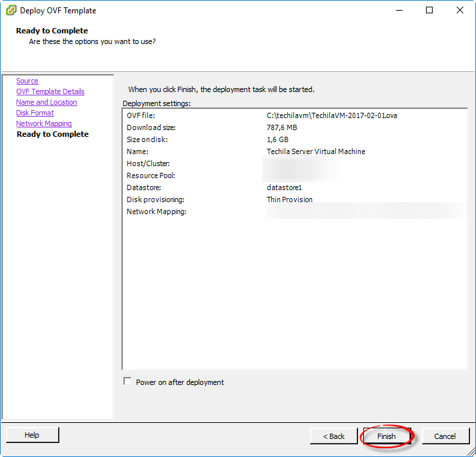Open the Network Mapping step link

[44, 123]
